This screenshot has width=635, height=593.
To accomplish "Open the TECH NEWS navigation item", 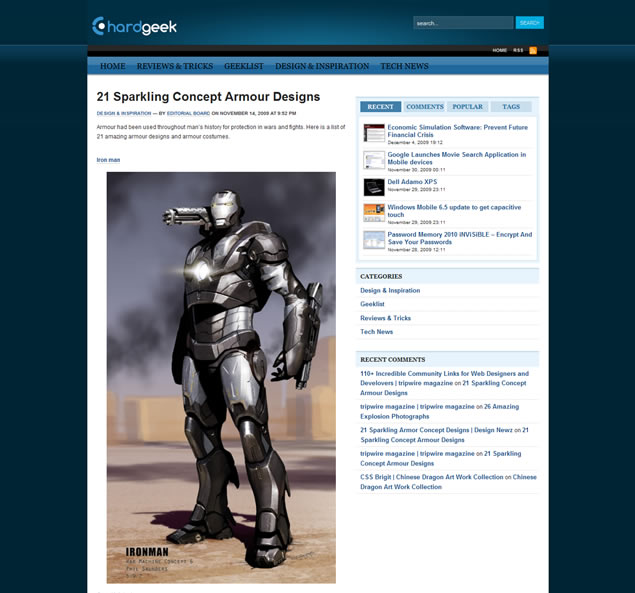I will (x=404, y=66).
